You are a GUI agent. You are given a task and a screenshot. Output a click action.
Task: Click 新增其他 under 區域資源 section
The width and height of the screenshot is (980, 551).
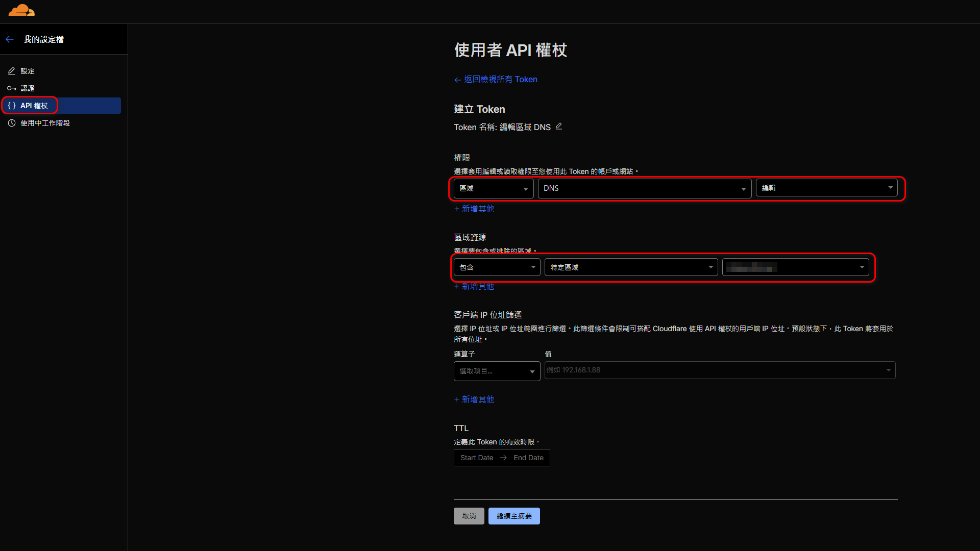474,287
